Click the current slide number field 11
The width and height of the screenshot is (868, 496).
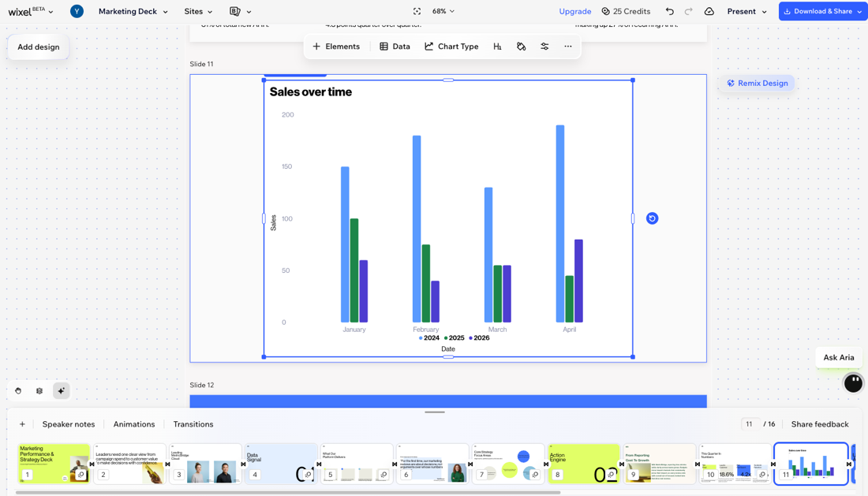749,424
